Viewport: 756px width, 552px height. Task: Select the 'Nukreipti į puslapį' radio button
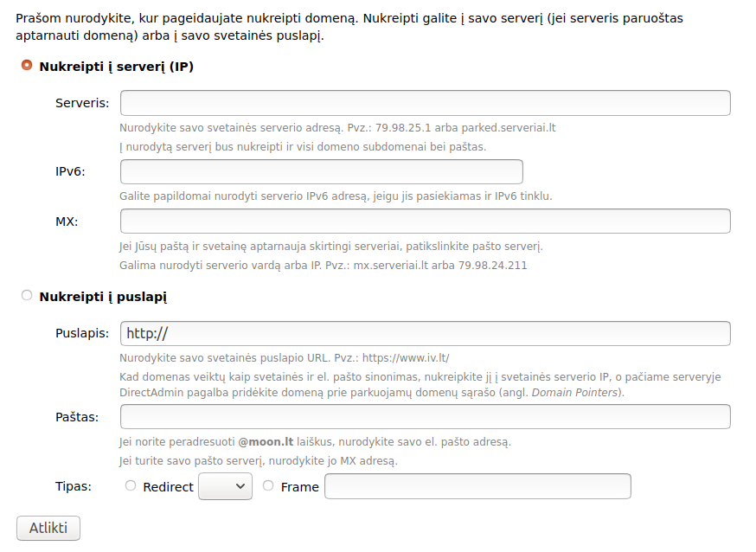27,296
